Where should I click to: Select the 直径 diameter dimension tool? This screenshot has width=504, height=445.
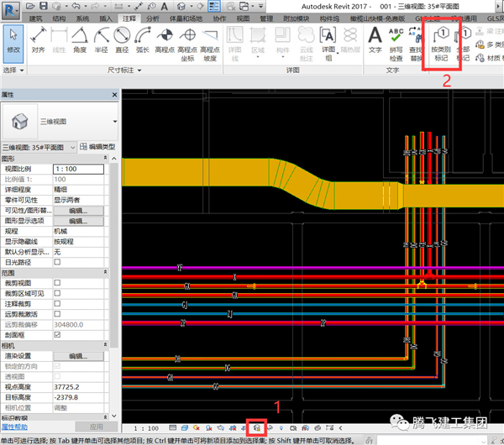[122, 39]
